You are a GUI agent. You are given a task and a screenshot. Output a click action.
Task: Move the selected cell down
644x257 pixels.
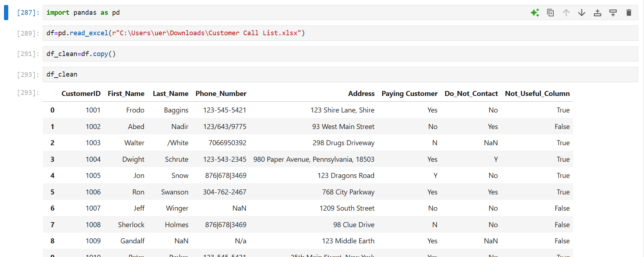582,13
